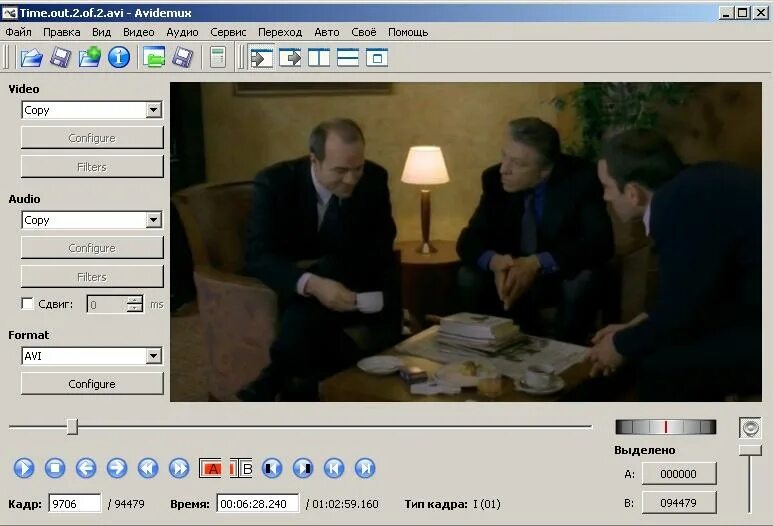Image resolution: width=773 pixels, height=526 pixels.
Task: Close the Avidemux window
Action: [x=761, y=12]
